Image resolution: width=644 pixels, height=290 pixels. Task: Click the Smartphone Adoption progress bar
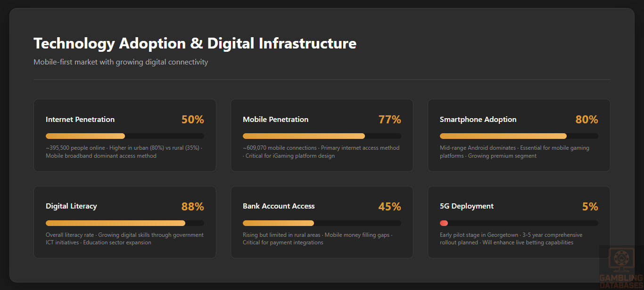(x=519, y=136)
